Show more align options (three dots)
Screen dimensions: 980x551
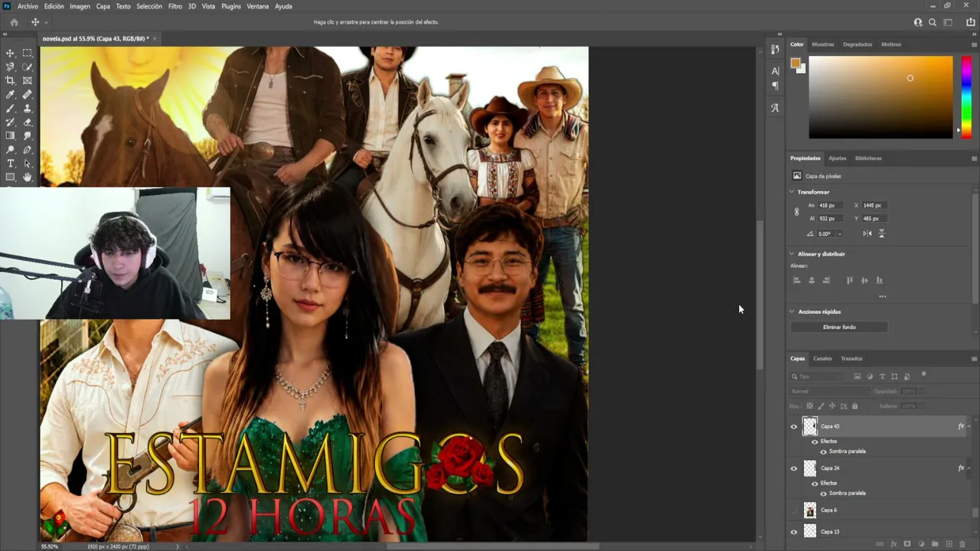[x=882, y=296]
